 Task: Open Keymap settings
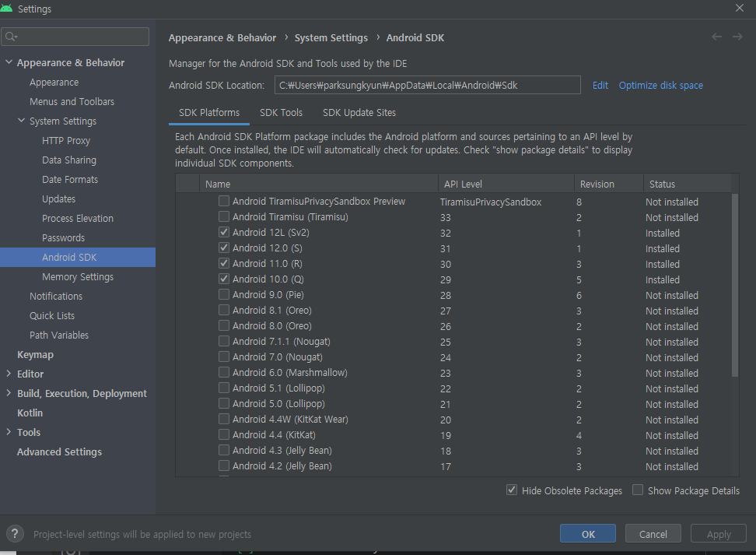pos(35,355)
